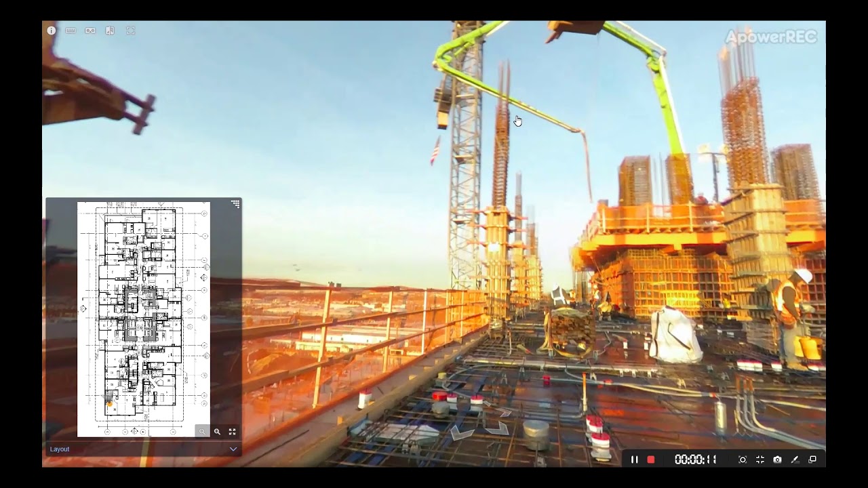This screenshot has width=868, height=488.
Task: Click the floor plan drawing thumbnail
Action: point(144,319)
